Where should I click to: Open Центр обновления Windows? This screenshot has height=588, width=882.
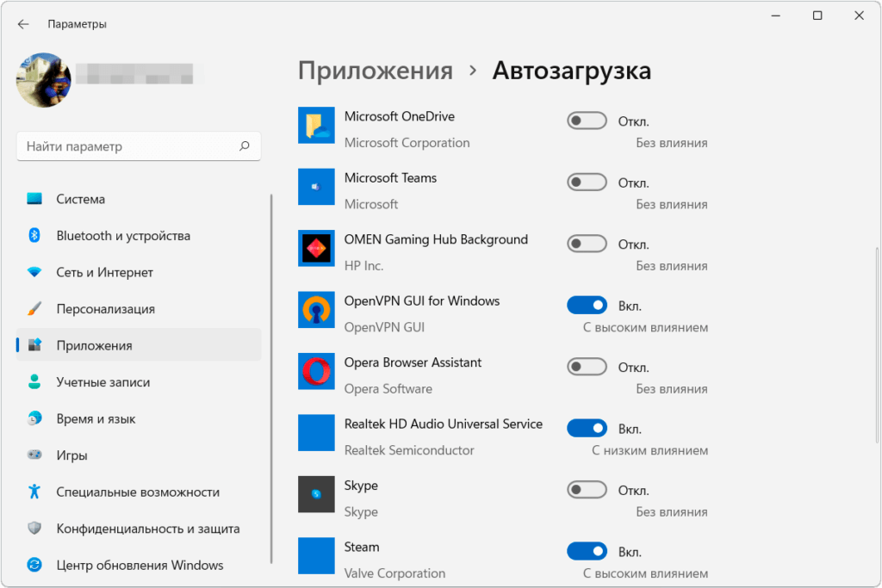pos(140,566)
